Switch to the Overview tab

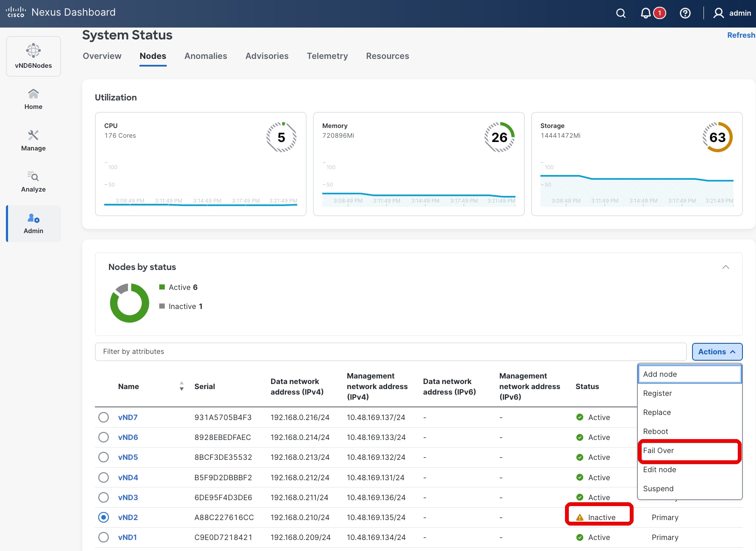[102, 56]
